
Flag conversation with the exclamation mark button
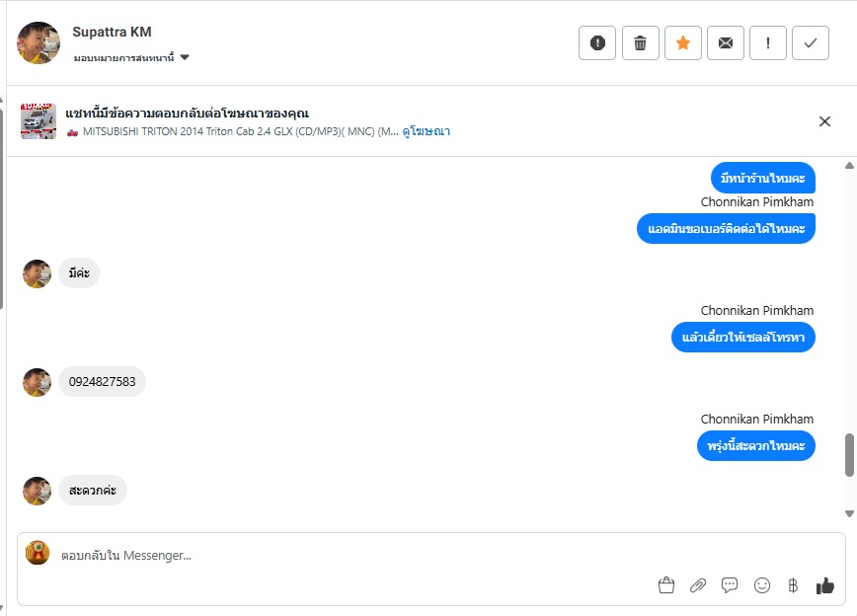[x=768, y=43]
